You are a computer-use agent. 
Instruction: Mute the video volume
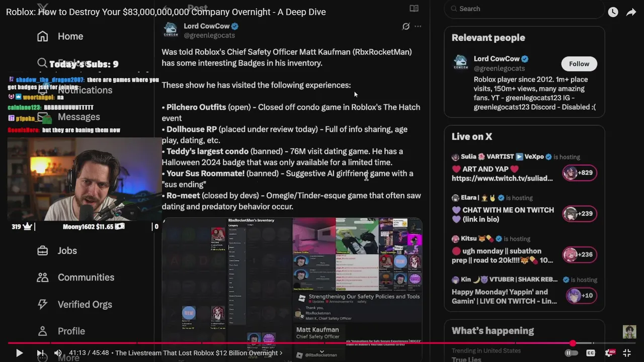pos(58,353)
